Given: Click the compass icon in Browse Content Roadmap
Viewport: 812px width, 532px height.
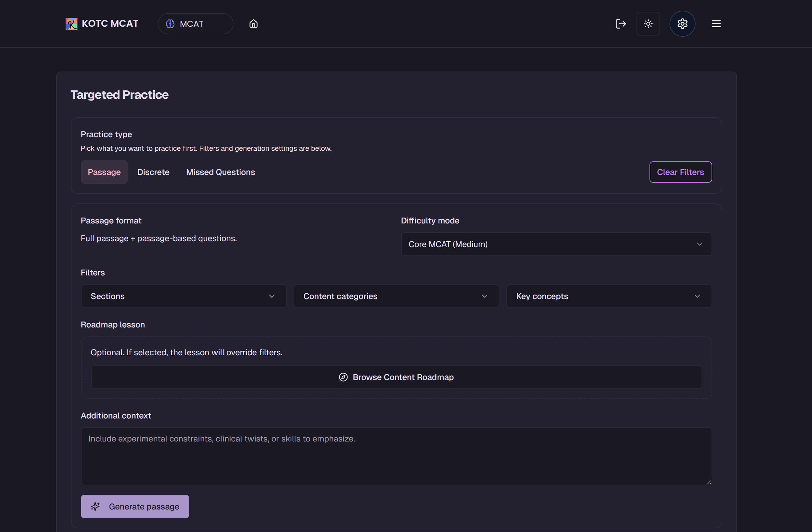Looking at the screenshot, I should [343, 377].
